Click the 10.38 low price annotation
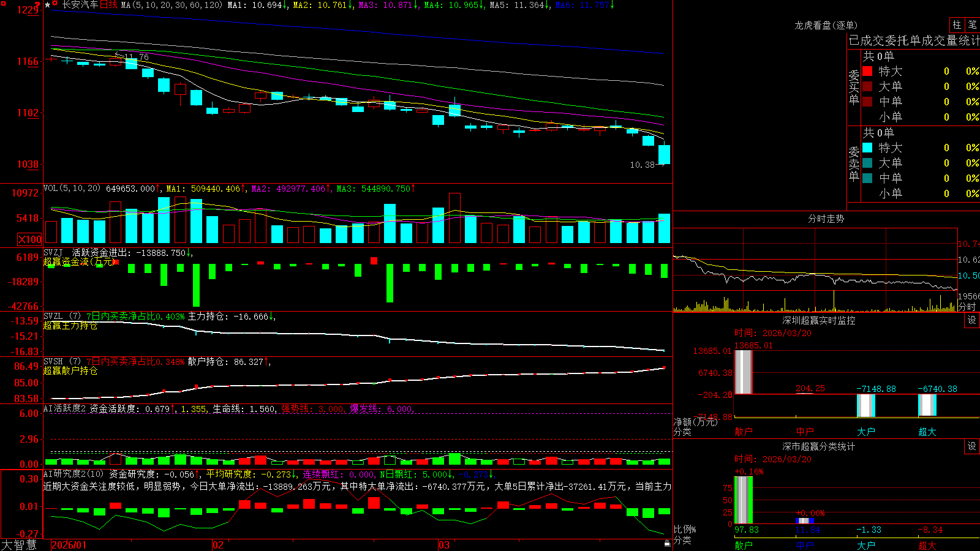The image size is (980, 551). [642, 165]
